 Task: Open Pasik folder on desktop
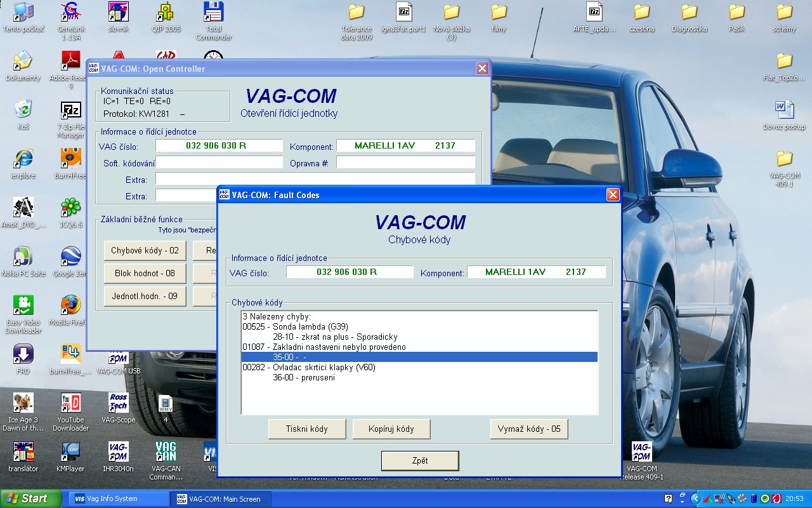pos(737,17)
